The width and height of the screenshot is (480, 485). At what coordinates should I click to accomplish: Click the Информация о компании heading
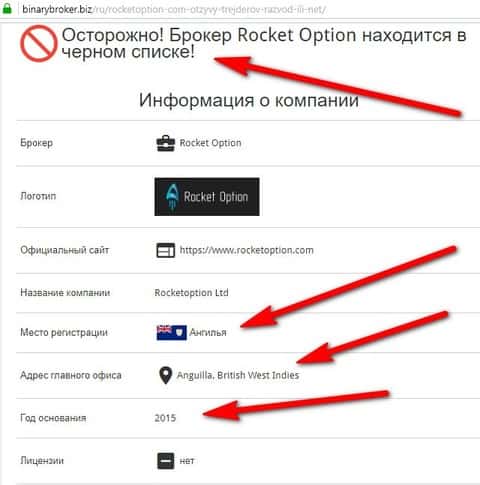249,100
